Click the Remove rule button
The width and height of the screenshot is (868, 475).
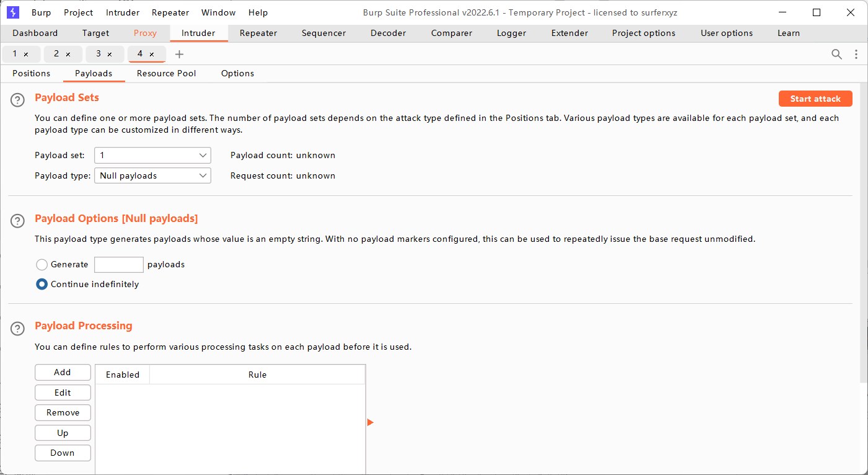(63, 412)
